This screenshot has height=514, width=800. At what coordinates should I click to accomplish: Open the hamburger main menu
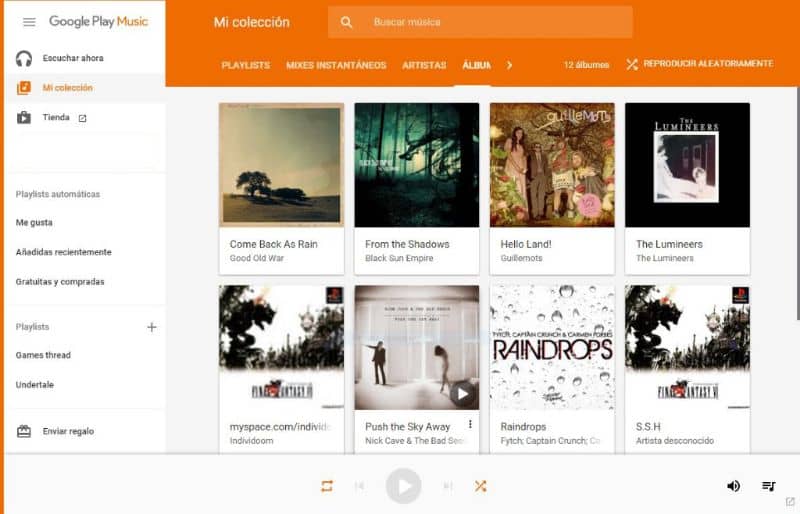point(29,22)
